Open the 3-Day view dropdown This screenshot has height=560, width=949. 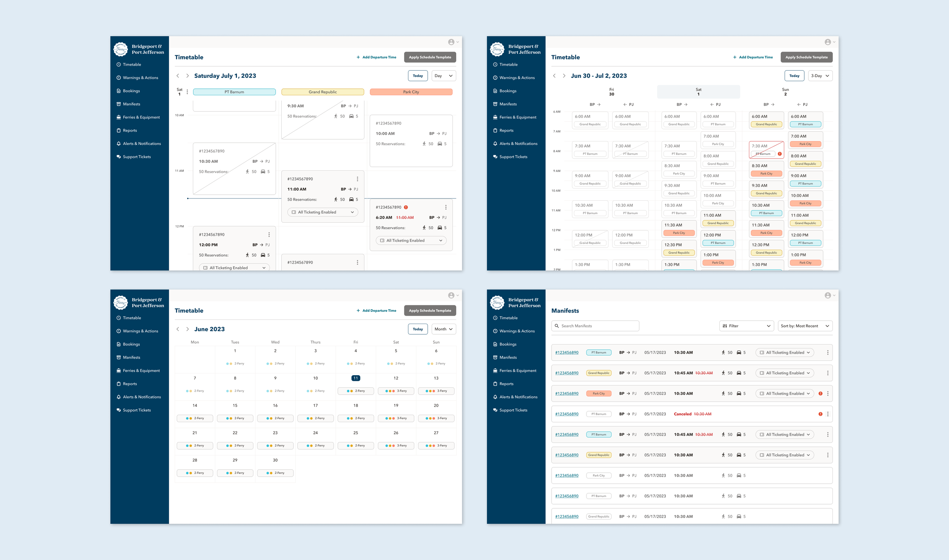tap(820, 76)
